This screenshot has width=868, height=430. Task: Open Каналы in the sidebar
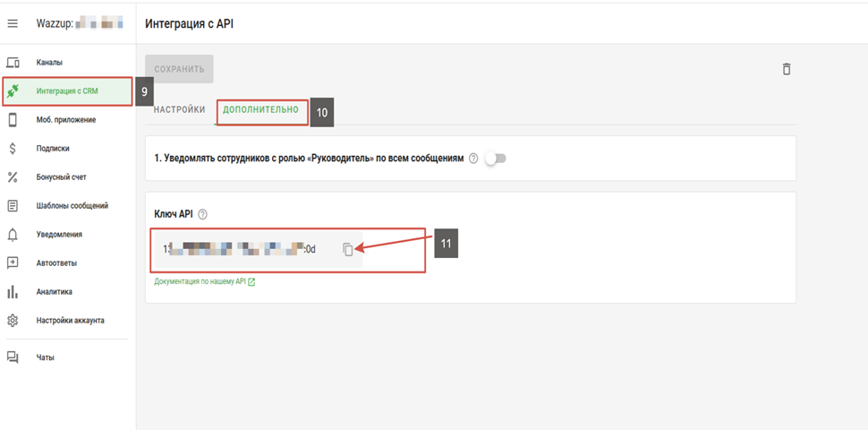49,63
